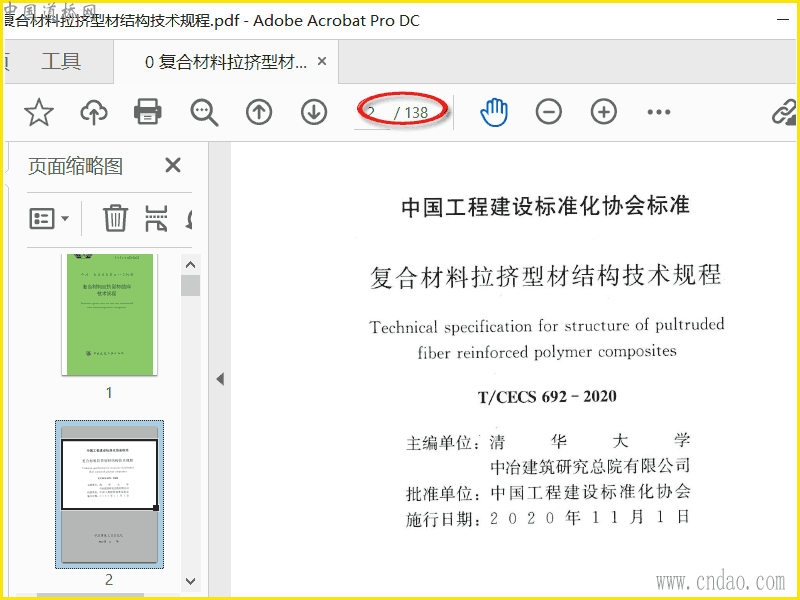Click the line 'Technical specification for structure of pultruded'

(546, 326)
